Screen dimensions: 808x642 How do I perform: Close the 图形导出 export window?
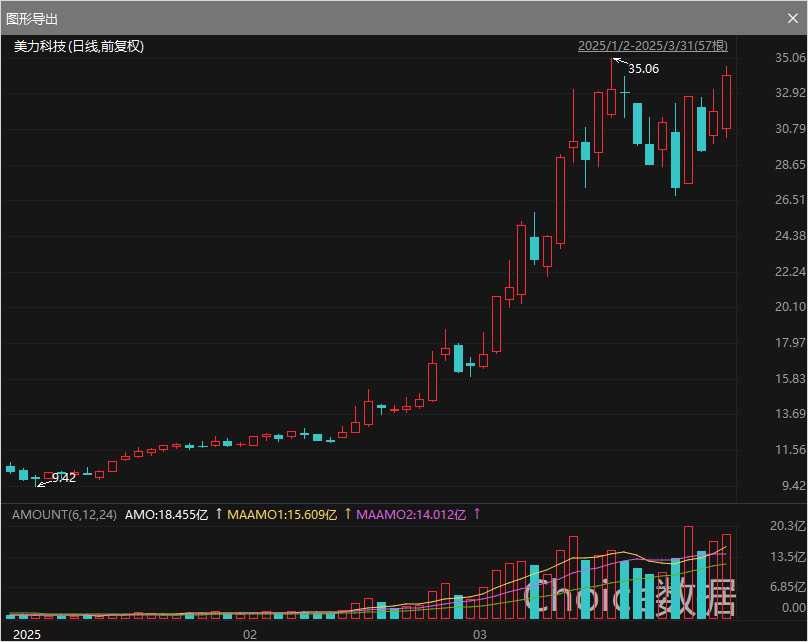(793, 19)
